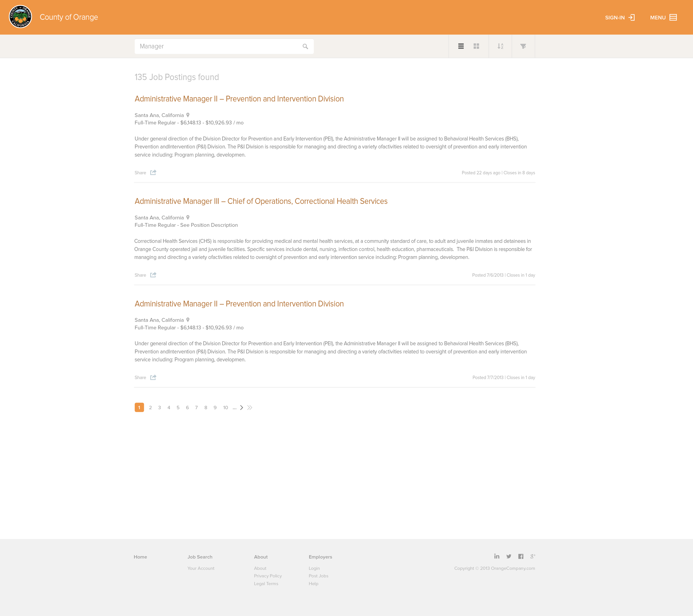Open Help footer link
This screenshot has width=693, height=616.
[x=313, y=584]
